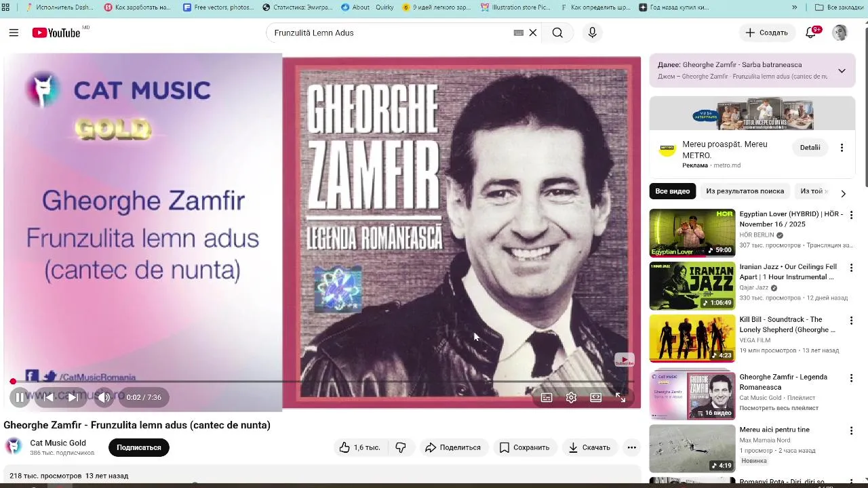Click Скачать download button
This screenshot has width=868, height=488.
tap(589, 447)
